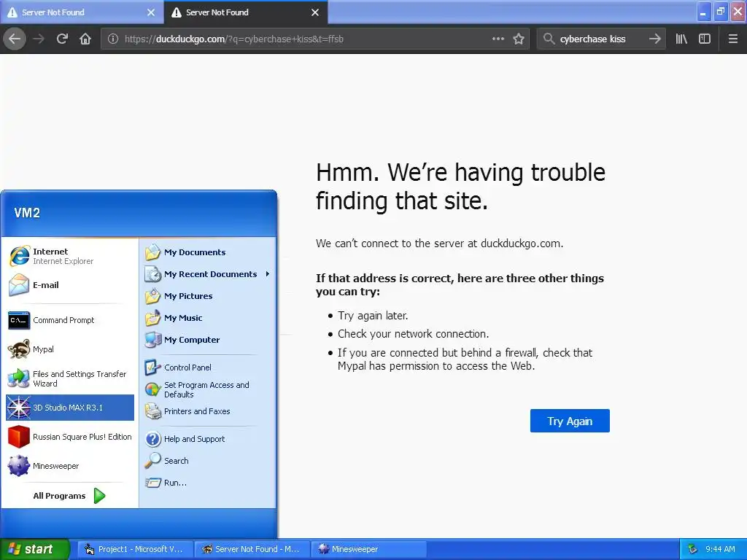747x560 pixels.
Task: Select the second Server Not Found tab
Action: 246,12
